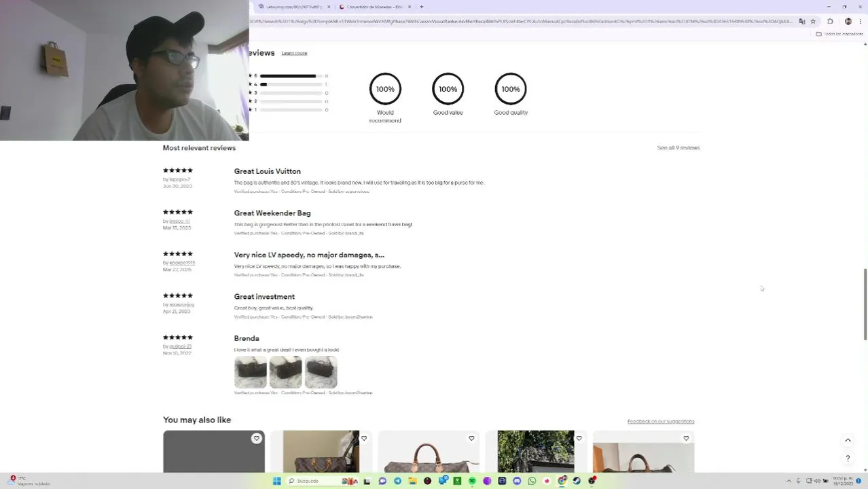This screenshot has height=489, width=868.
Task: Open the Very nice LV speedy reviewer's profile
Action: click(182, 263)
